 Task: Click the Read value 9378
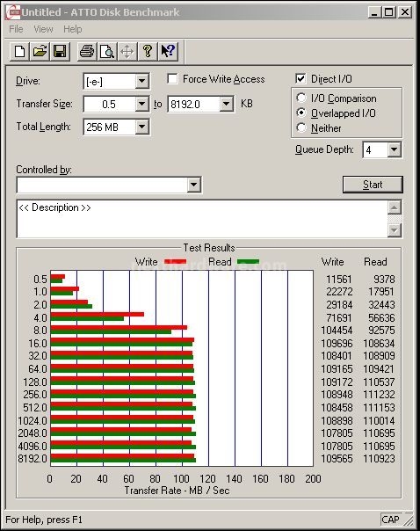click(384, 280)
